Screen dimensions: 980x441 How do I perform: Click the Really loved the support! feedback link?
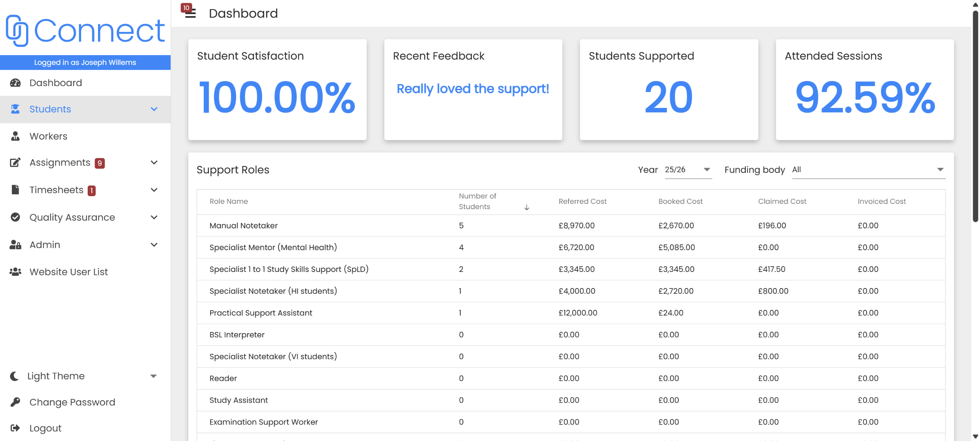[472, 89]
